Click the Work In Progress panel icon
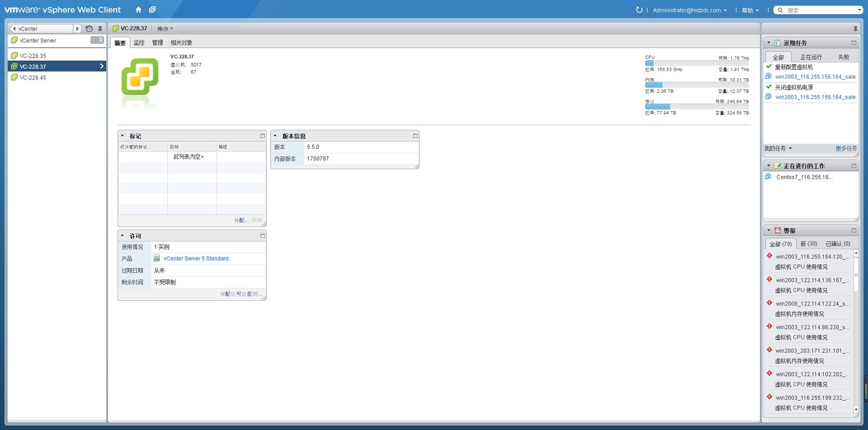The height and width of the screenshot is (430, 868). 777,166
